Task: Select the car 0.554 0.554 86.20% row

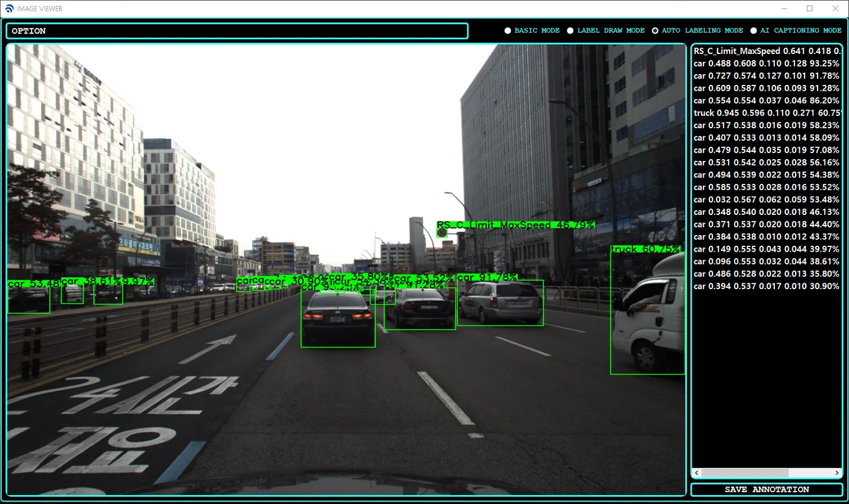Action: point(767,100)
